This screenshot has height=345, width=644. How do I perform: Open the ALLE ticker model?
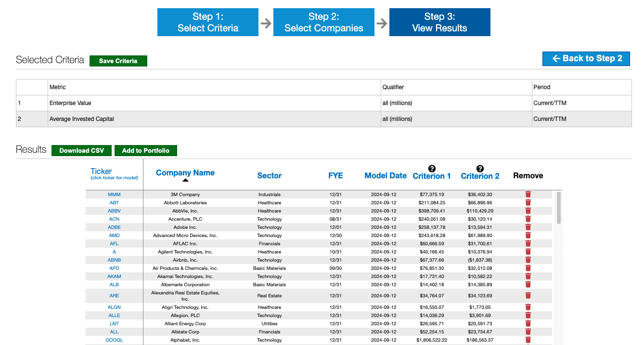point(114,316)
